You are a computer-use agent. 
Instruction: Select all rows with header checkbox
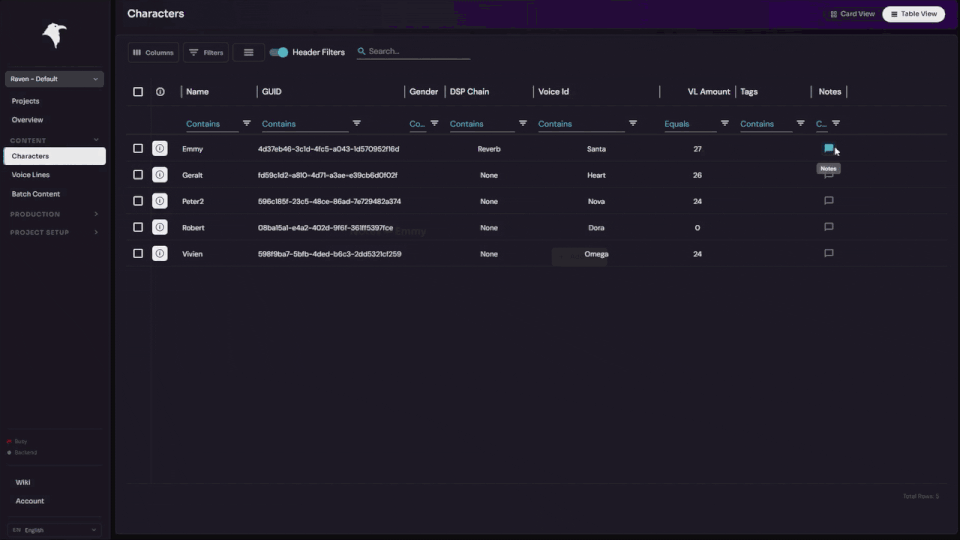point(138,92)
